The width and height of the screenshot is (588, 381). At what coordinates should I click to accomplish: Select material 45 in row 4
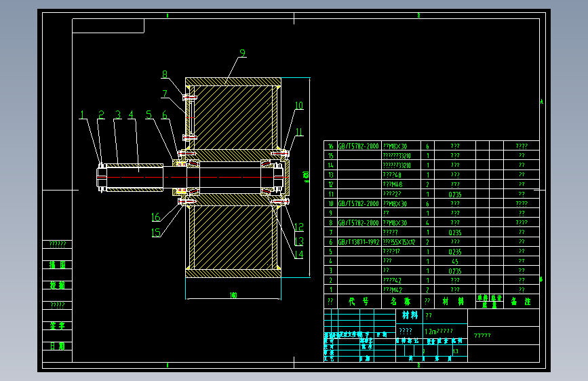click(455, 262)
